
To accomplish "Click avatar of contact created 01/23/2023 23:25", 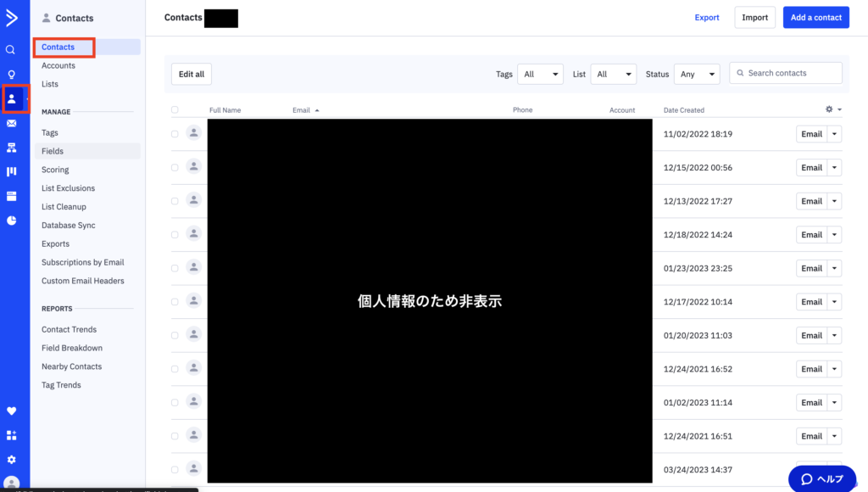I will [x=194, y=267].
